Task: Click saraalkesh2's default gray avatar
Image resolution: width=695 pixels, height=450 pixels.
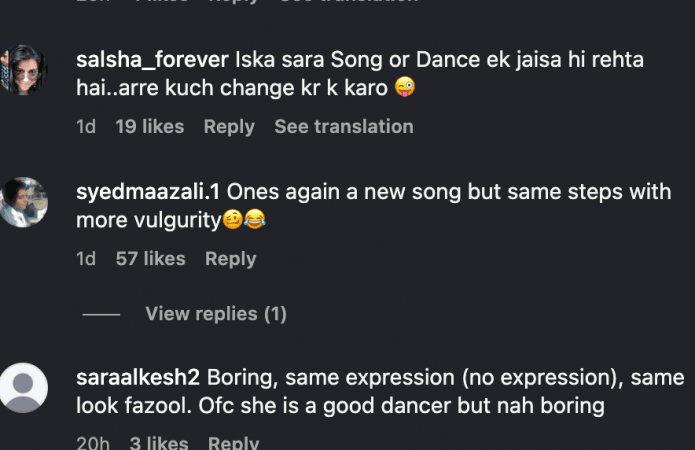Action: [x=24, y=388]
